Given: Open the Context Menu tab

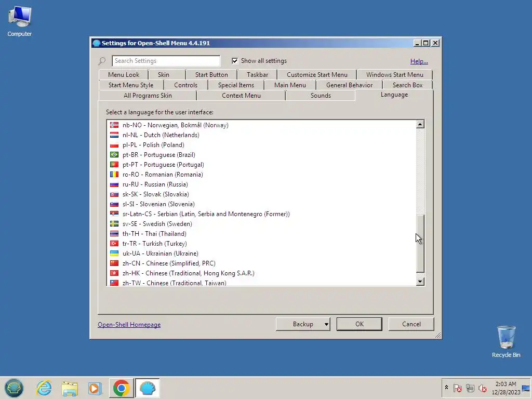Looking at the screenshot, I should pos(241,96).
